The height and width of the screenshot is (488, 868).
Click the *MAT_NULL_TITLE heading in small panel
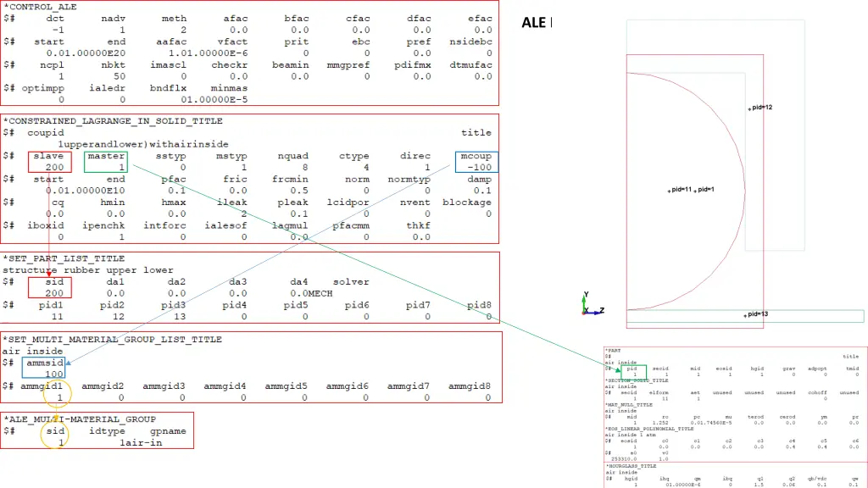click(x=629, y=405)
